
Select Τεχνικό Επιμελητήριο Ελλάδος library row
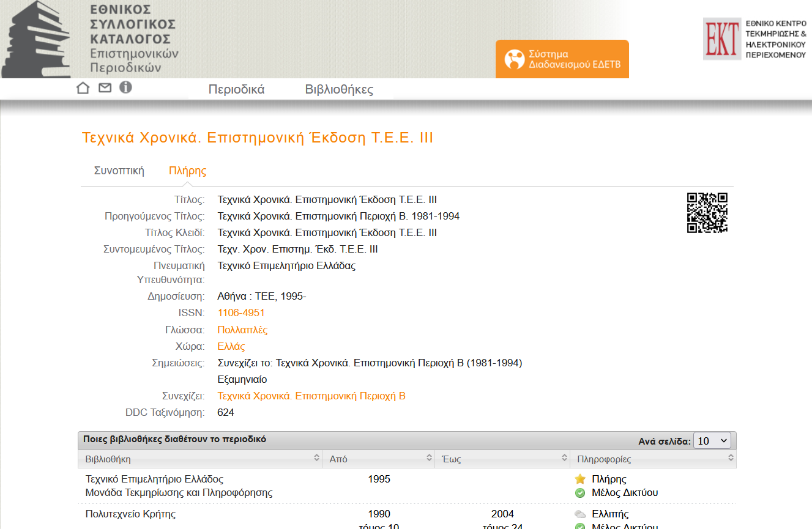(407, 486)
